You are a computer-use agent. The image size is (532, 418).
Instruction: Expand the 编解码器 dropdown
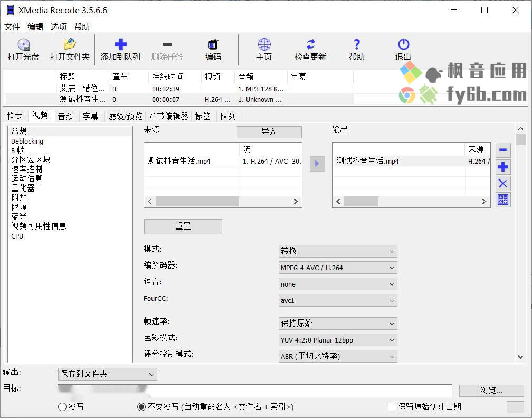point(338,268)
